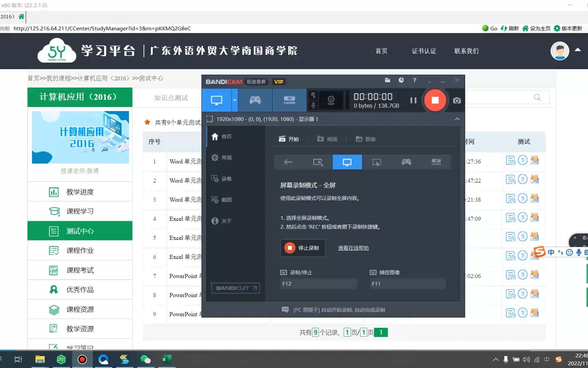Image resolution: width=588 pixels, height=368 pixels.
Task: Open WeChat from the taskbar
Action: 145,359
